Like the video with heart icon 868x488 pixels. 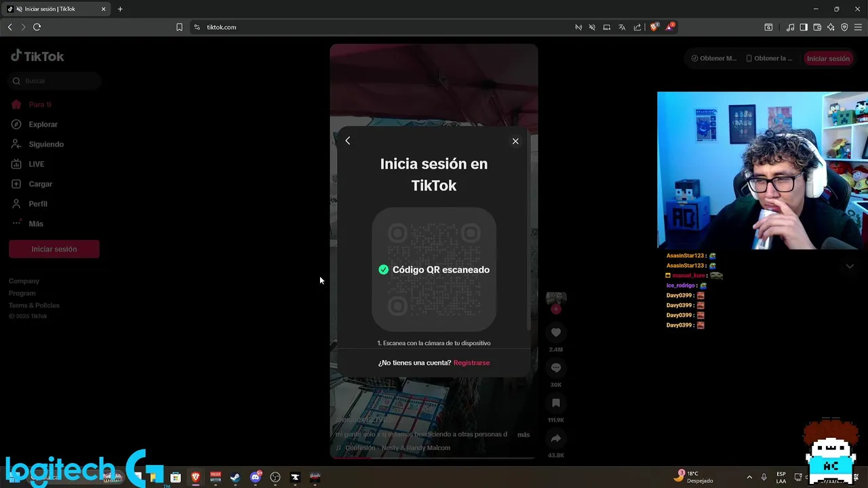tap(556, 332)
